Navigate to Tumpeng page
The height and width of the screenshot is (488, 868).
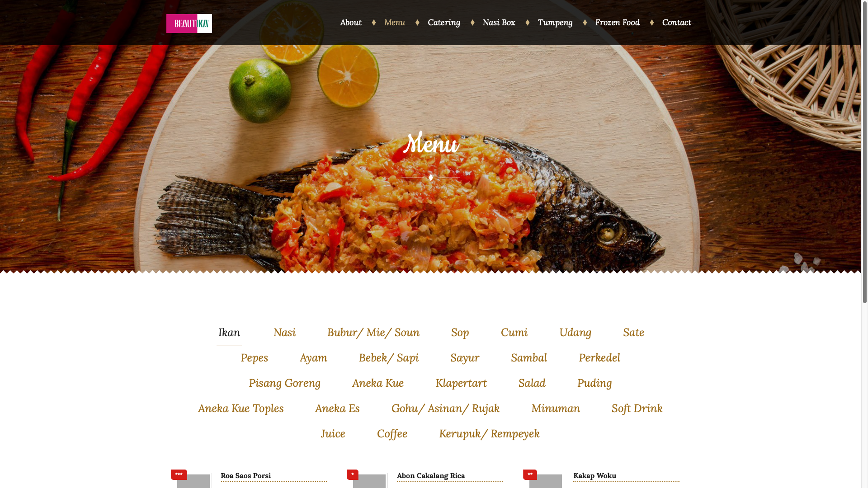[x=555, y=23]
